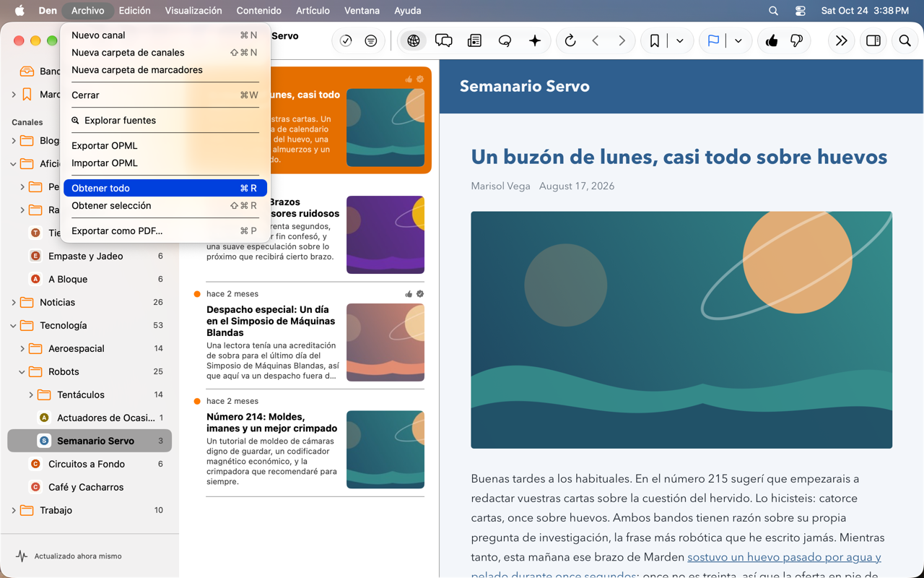The height and width of the screenshot is (578, 924).
Task: Open the speech bubbles comments icon
Action: [444, 41]
